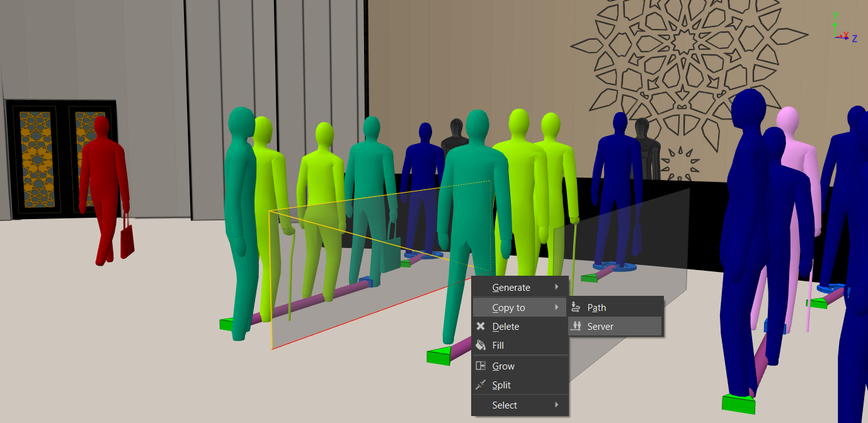Expand the Select submenu arrow

pos(557,405)
